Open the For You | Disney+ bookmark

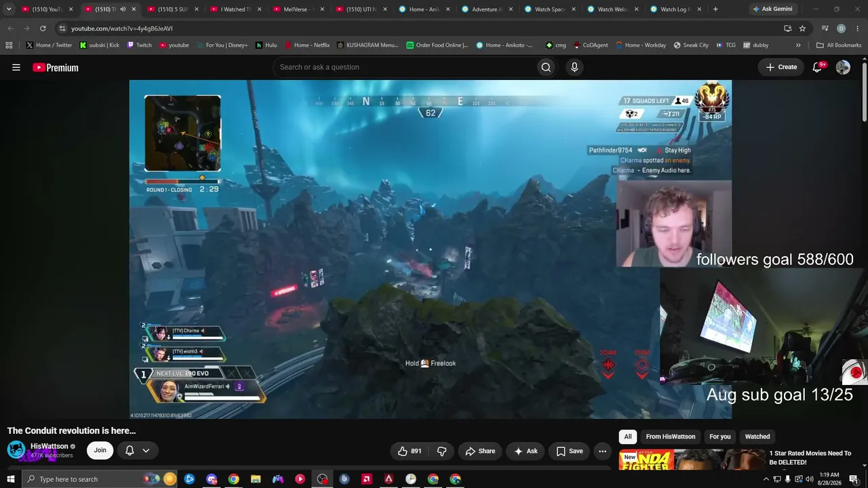pyautogui.click(x=221, y=45)
